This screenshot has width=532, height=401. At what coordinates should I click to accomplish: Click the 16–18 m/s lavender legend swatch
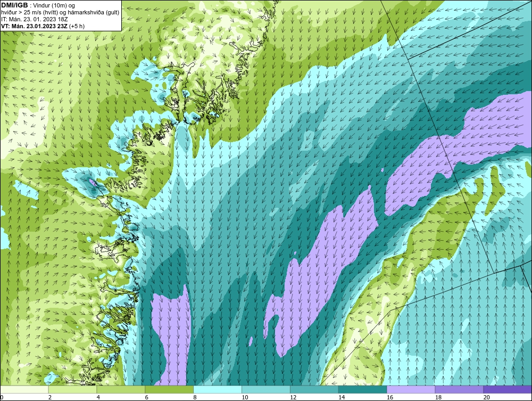point(411,389)
